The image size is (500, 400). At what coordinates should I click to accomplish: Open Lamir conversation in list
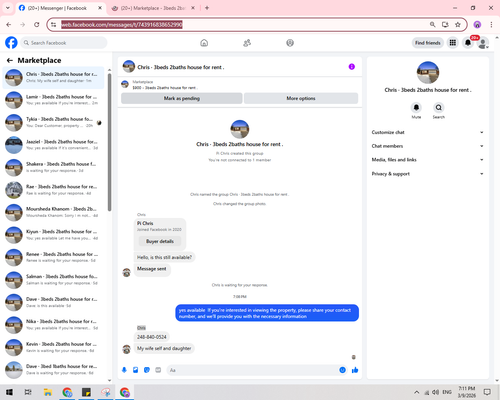click(x=53, y=100)
